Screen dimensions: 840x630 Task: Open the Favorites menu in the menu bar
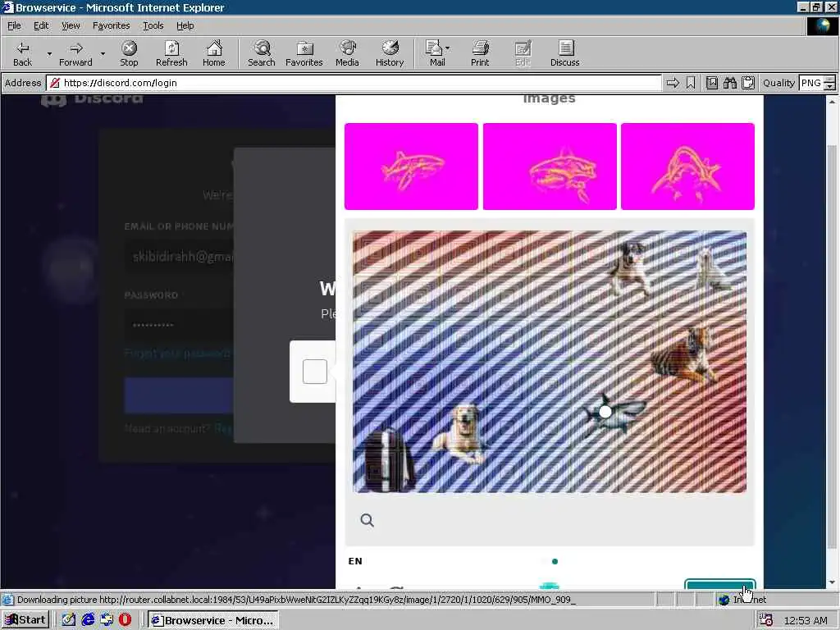(x=111, y=25)
